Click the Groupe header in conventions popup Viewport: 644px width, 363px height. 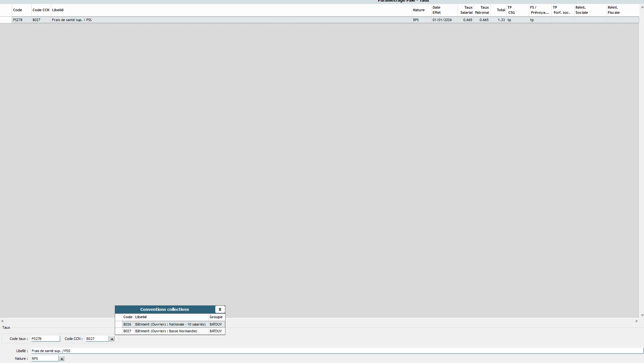(216, 317)
